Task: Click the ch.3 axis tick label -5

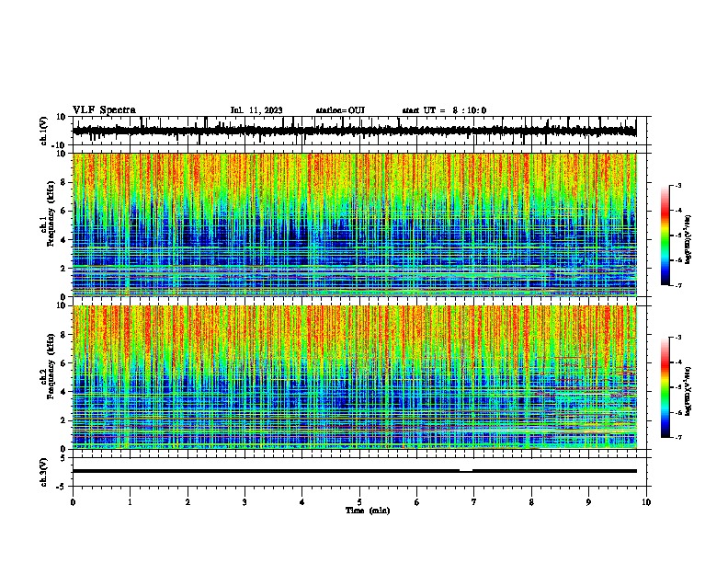Action: point(63,487)
